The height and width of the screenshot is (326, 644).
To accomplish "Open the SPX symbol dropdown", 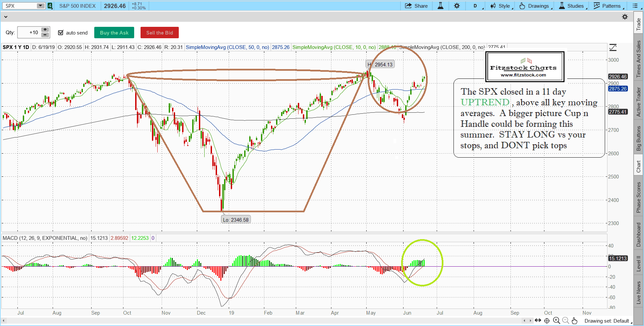I will pyautogui.click(x=41, y=6).
